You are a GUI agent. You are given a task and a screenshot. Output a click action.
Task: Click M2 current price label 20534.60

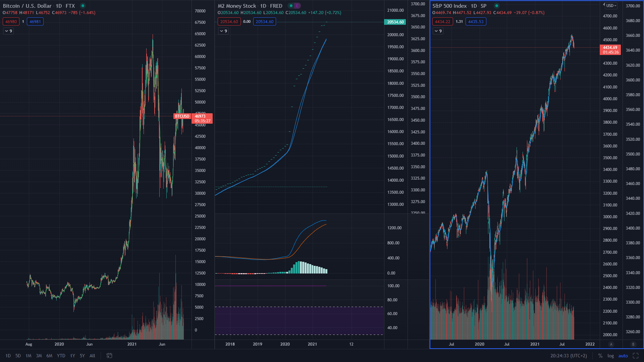[395, 22]
